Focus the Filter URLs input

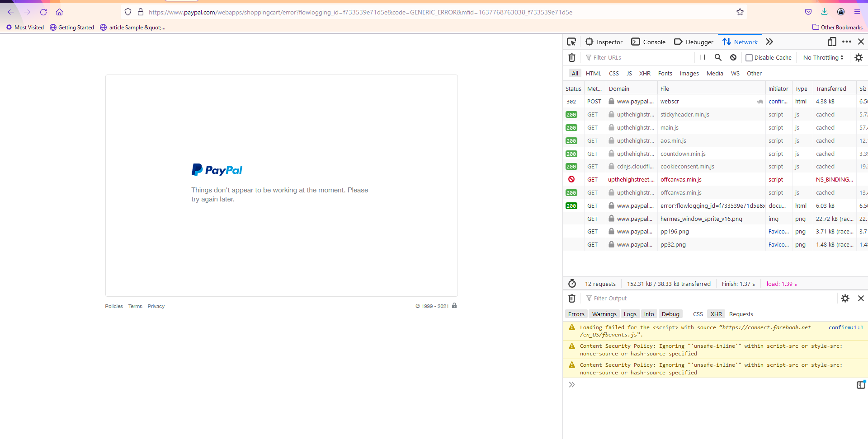point(640,58)
